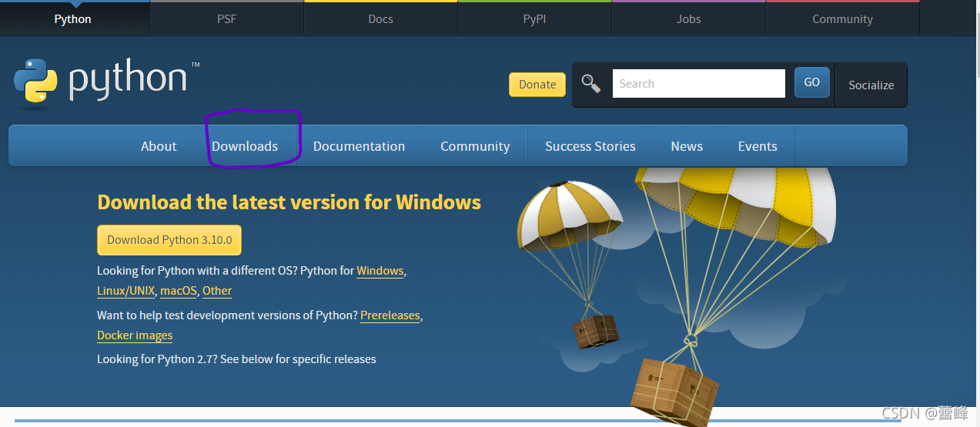Open the Python tab in top bar
Screen dimensions: 980x427
click(x=73, y=18)
